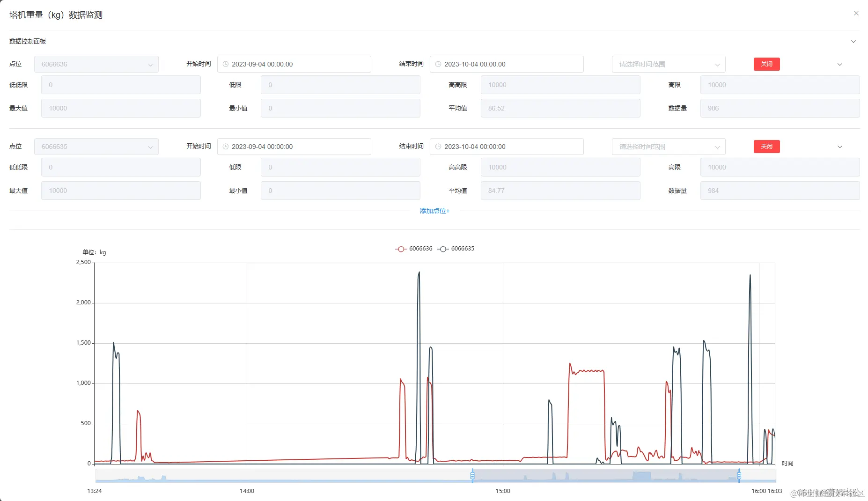
Task: Collapse the 6066636 point section chevron
Action: tap(840, 64)
